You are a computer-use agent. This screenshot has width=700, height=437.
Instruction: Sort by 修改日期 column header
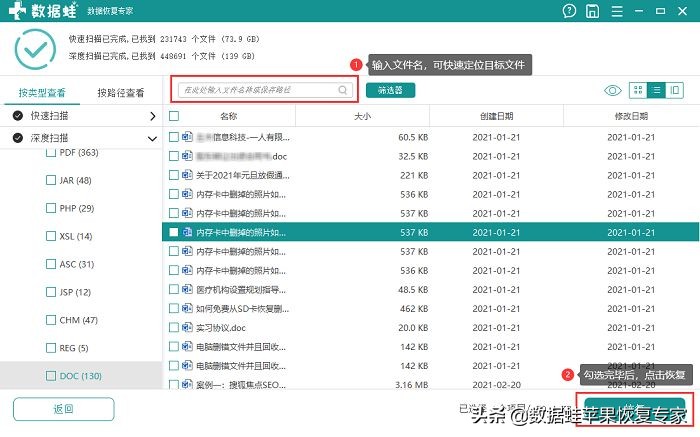631,116
